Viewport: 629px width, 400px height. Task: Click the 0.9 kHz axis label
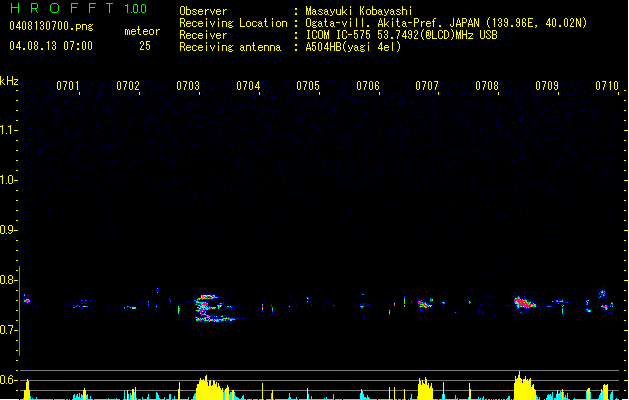coord(8,230)
